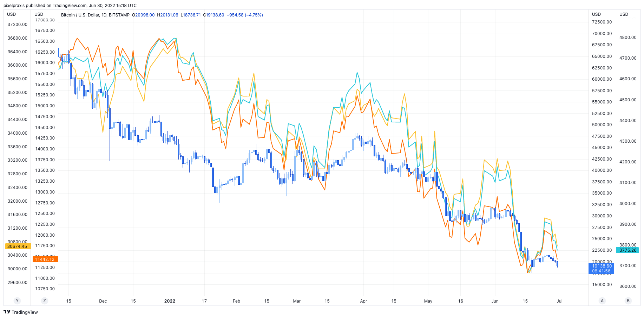Click the 'May' label on the time axis
This screenshot has height=318, width=644.
[428, 301]
